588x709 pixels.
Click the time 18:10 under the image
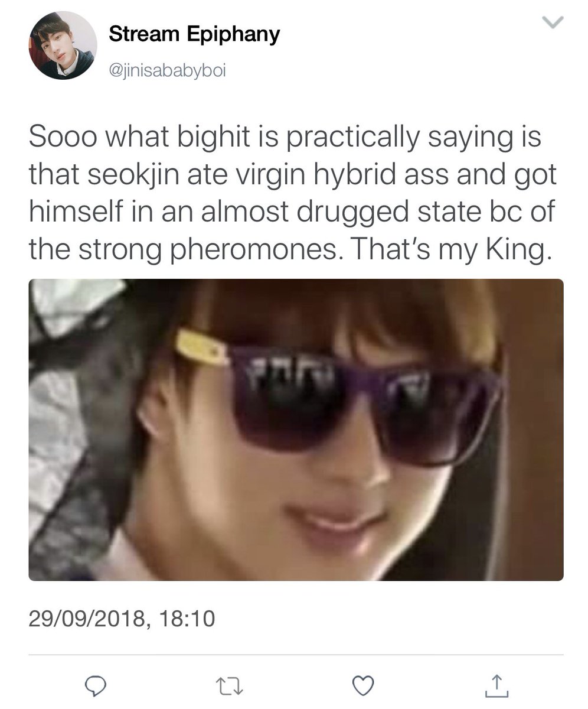click(187, 619)
